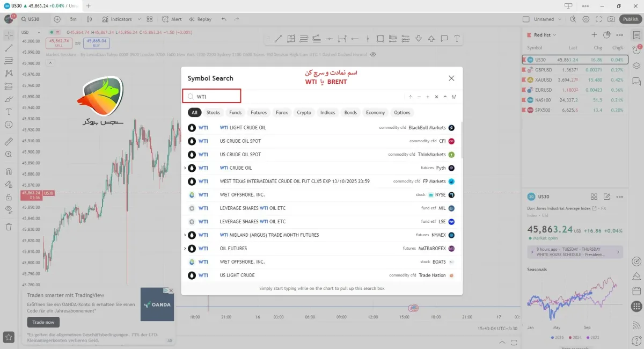
Task: Click the SELL 45,862.74 button
Action: click(59, 42)
